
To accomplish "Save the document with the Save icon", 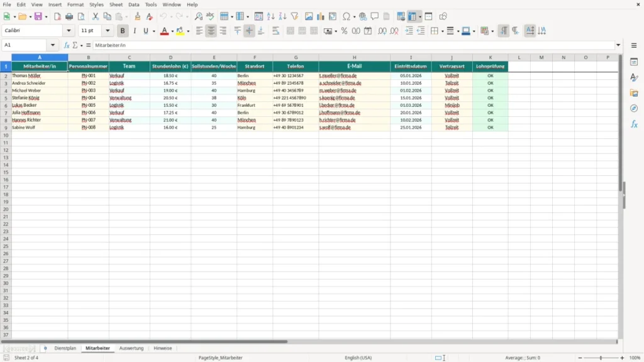I will tap(38, 16).
